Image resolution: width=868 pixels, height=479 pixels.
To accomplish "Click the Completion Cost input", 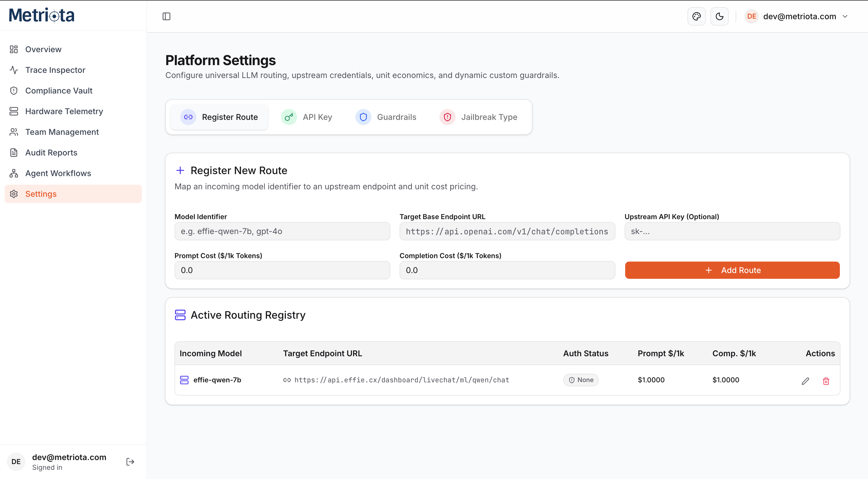I will tap(507, 270).
